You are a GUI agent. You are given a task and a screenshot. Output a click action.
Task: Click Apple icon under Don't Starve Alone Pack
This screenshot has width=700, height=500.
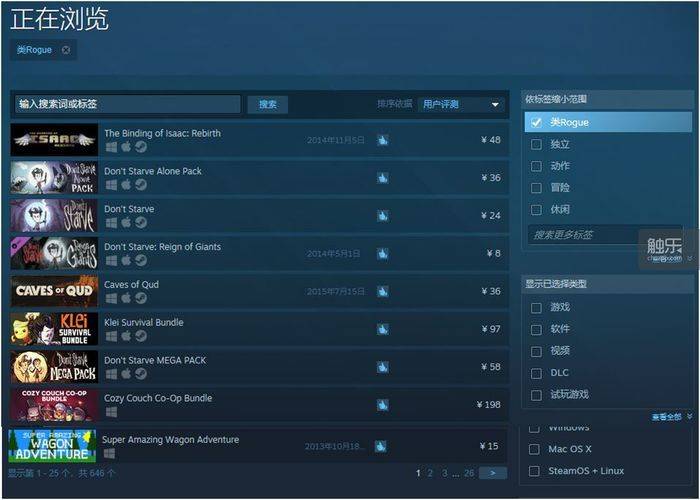coord(126,184)
